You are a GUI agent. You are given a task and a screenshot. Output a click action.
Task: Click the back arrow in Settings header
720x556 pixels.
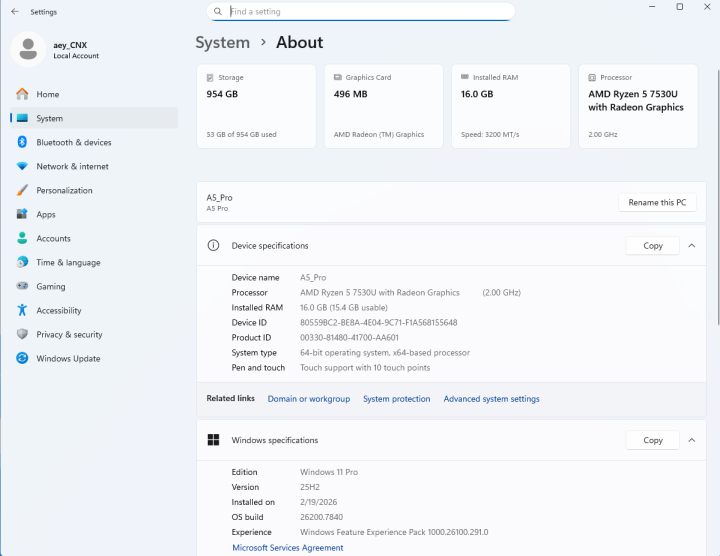coord(14,12)
